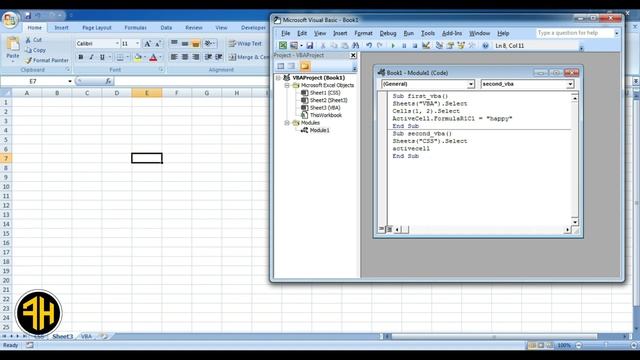The height and width of the screenshot is (360, 640).
Task: Toggle Folders icon in Project panel
Action: [x=305, y=66]
